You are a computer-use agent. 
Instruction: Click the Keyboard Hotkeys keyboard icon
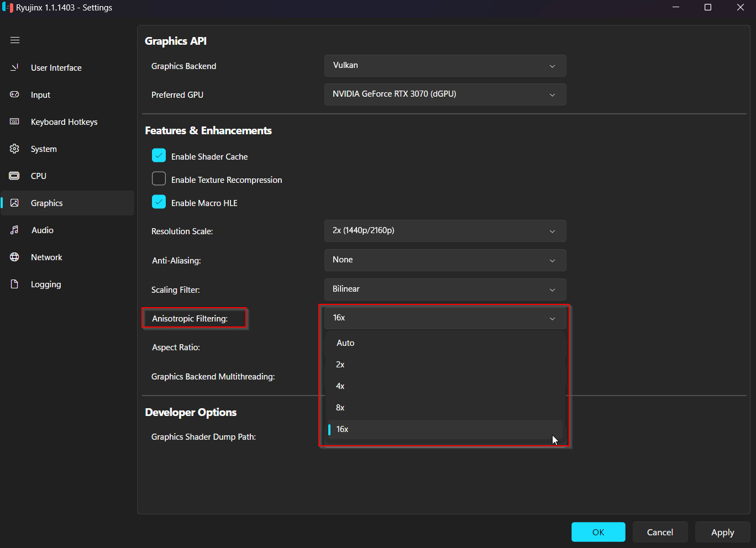click(x=15, y=122)
